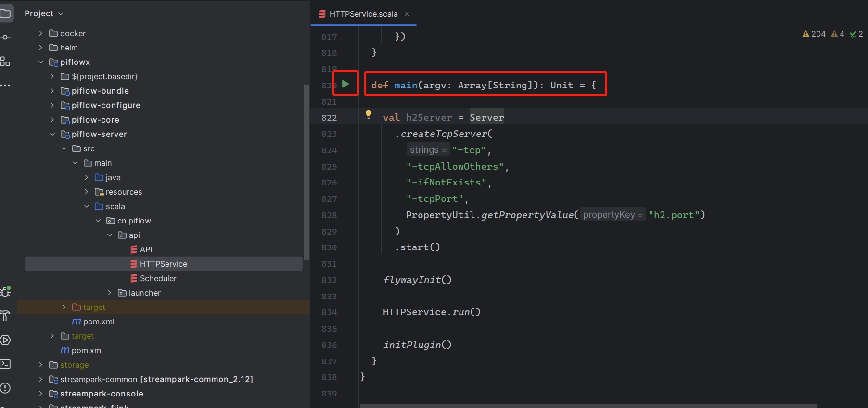Select pom.xml under piflow-server
The width and height of the screenshot is (868, 408).
[x=99, y=321]
